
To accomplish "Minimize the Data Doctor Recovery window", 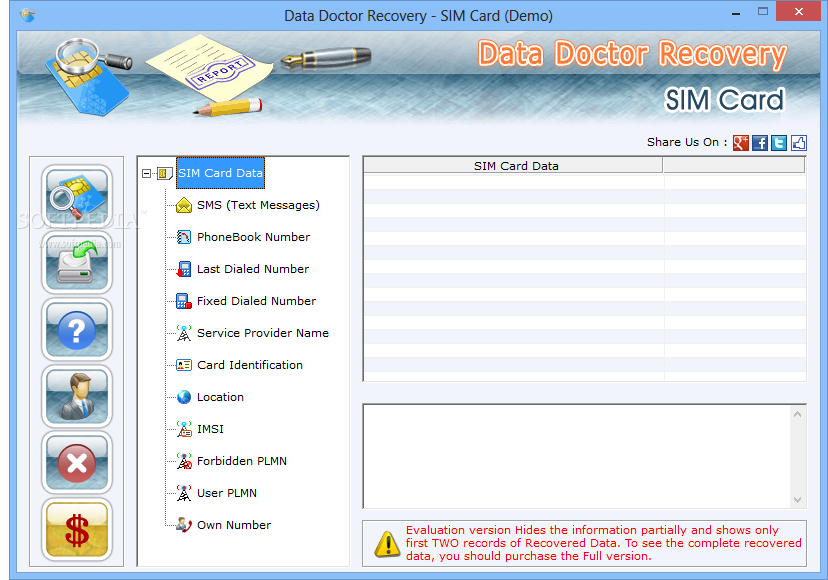I will click(x=736, y=13).
